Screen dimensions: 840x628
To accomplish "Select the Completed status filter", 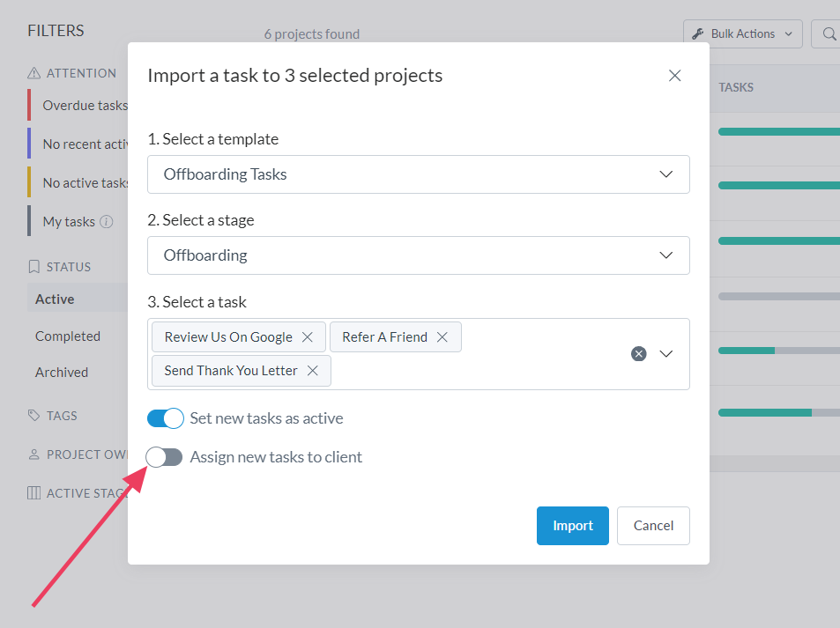I will coord(68,336).
